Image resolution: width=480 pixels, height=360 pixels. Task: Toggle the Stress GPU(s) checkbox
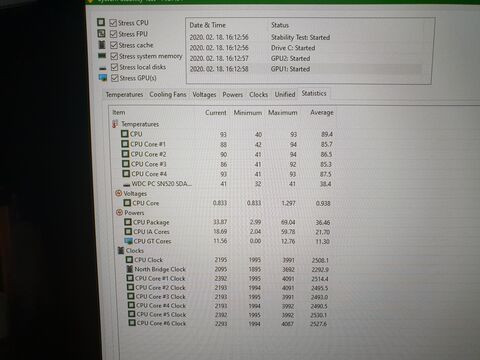click(x=115, y=78)
